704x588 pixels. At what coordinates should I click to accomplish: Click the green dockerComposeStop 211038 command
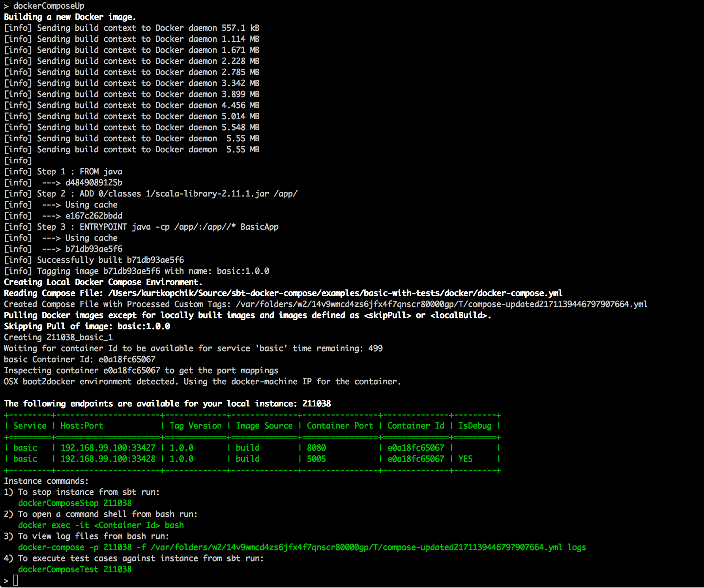(x=75, y=503)
